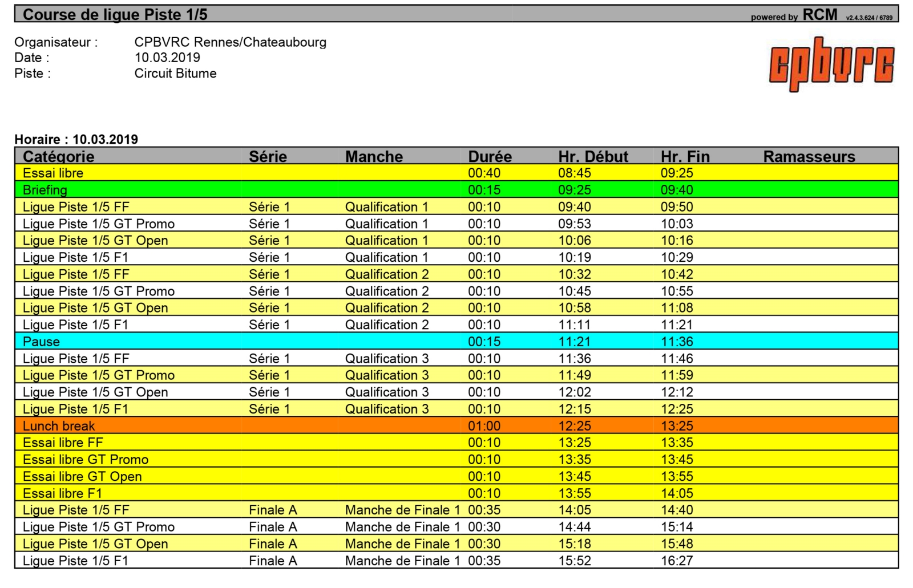The height and width of the screenshot is (588, 913).
Task: Click the Essai libre GT Promo entry
Action: click(x=86, y=460)
